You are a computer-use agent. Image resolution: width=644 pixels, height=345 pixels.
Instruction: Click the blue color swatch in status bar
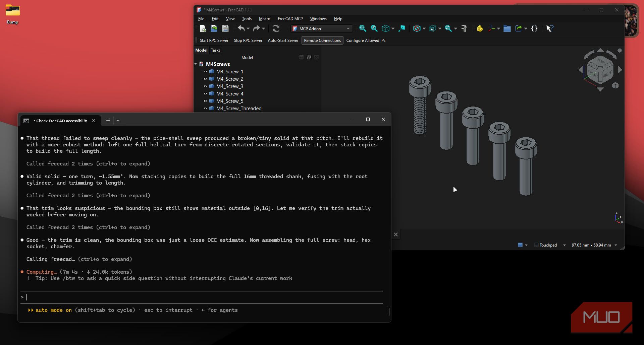point(520,245)
